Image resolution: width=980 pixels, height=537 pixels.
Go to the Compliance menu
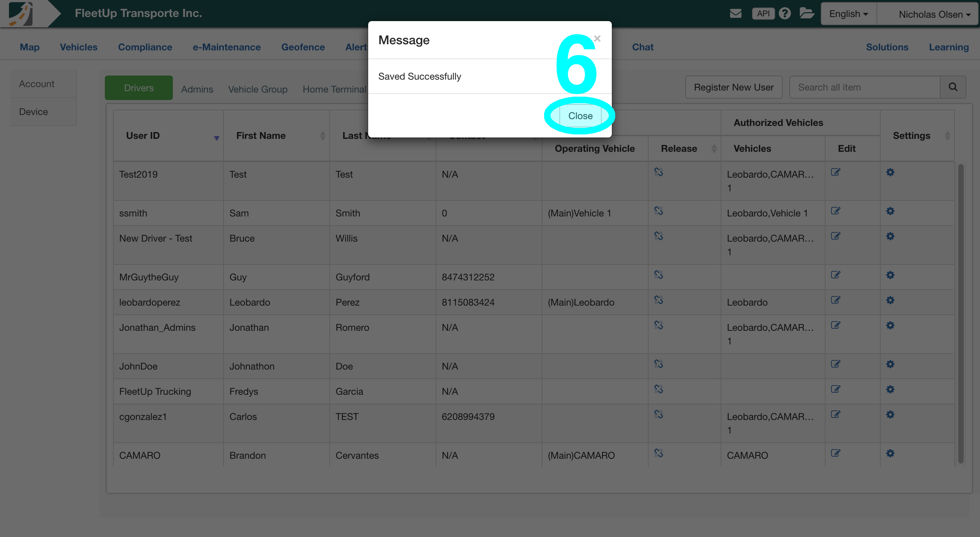click(x=145, y=47)
